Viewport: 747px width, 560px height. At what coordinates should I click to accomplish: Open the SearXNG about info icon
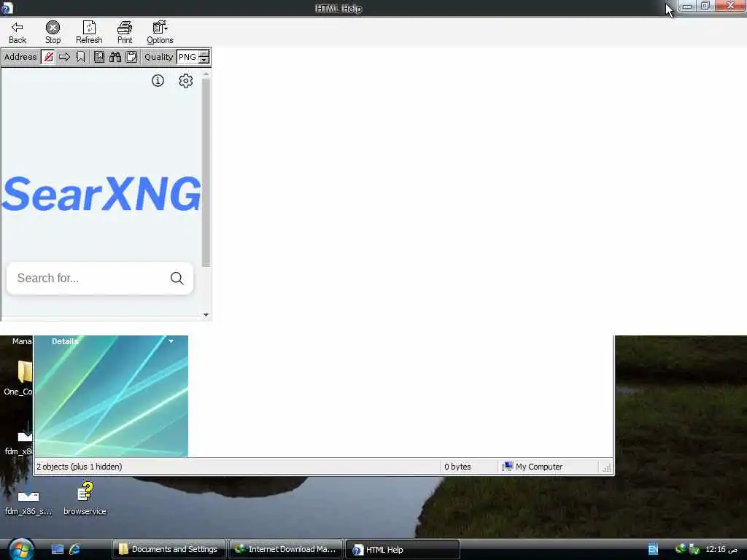[158, 80]
